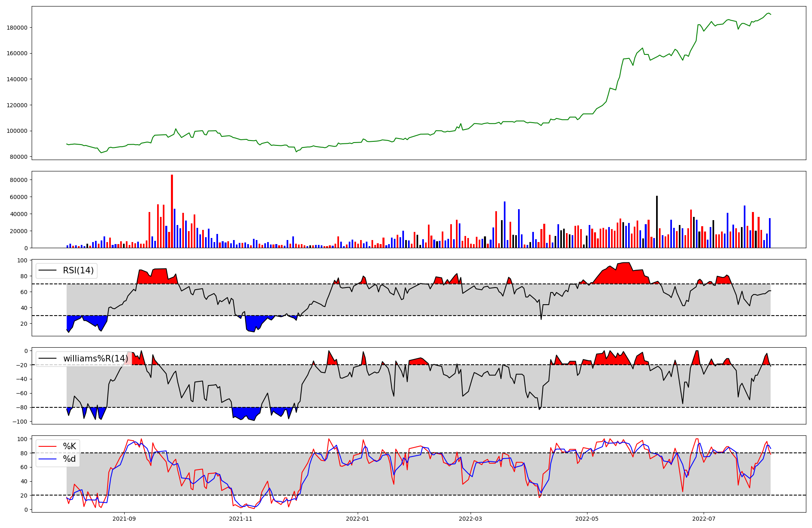
Task: Click the 180000 tick on price axis
Action: click(x=17, y=28)
